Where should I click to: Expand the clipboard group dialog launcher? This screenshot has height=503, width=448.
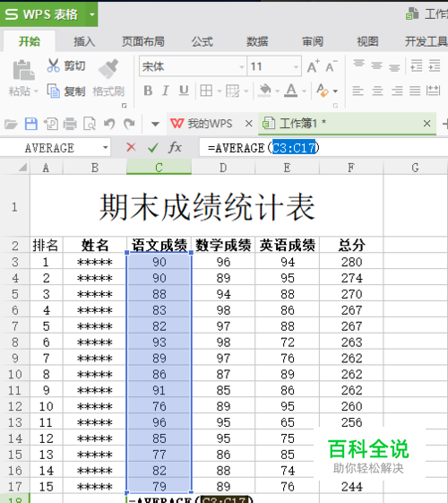(x=124, y=105)
